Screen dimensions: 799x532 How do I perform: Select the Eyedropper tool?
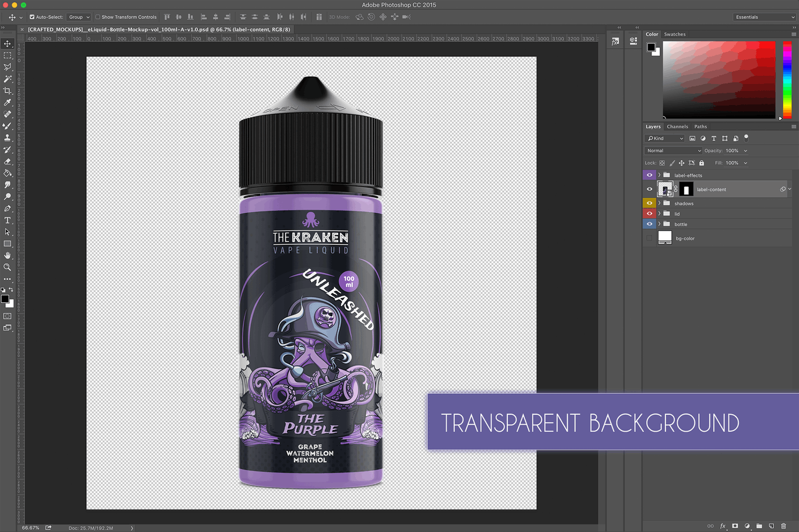tap(8, 102)
